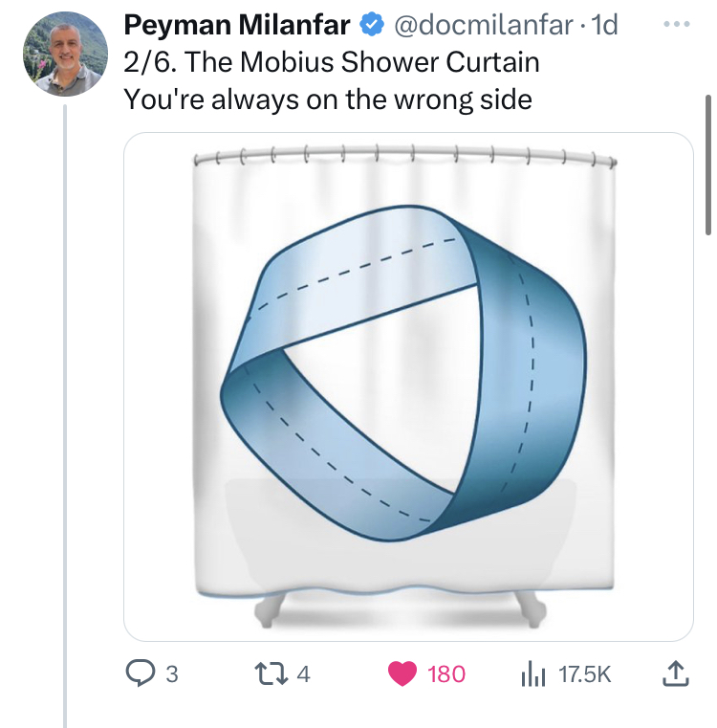Image resolution: width=717 pixels, height=728 pixels.
Task: Click the repost count of 4
Action: pos(304,674)
